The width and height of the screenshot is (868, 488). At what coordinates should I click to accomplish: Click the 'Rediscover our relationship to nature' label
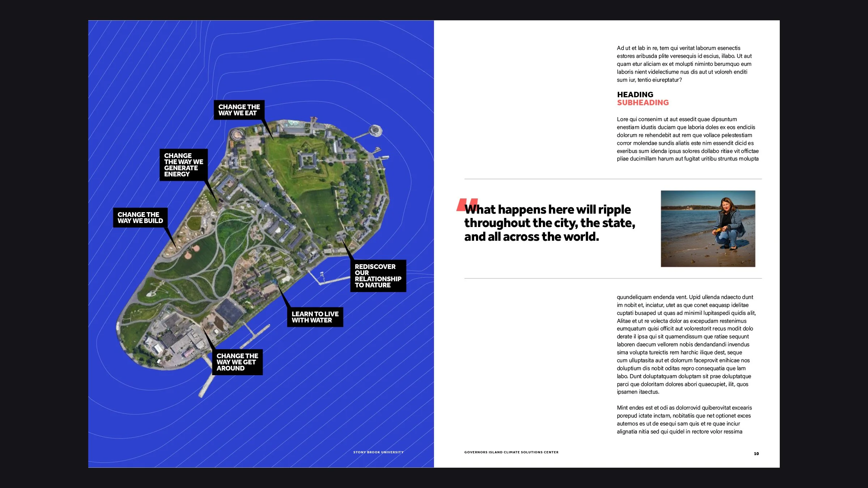[378, 276]
